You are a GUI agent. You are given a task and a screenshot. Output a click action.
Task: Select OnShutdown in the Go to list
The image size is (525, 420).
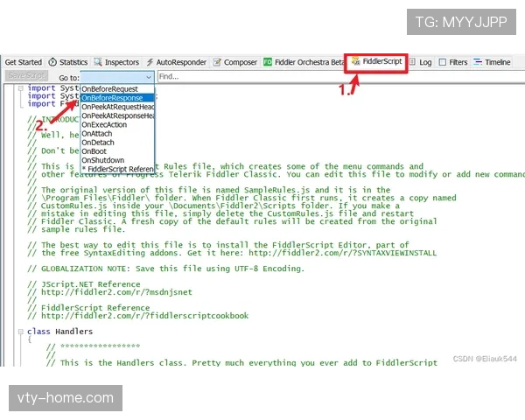(x=117, y=160)
